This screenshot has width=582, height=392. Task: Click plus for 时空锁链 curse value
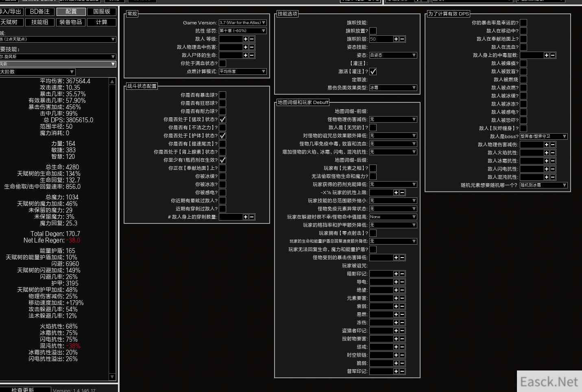point(396,355)
